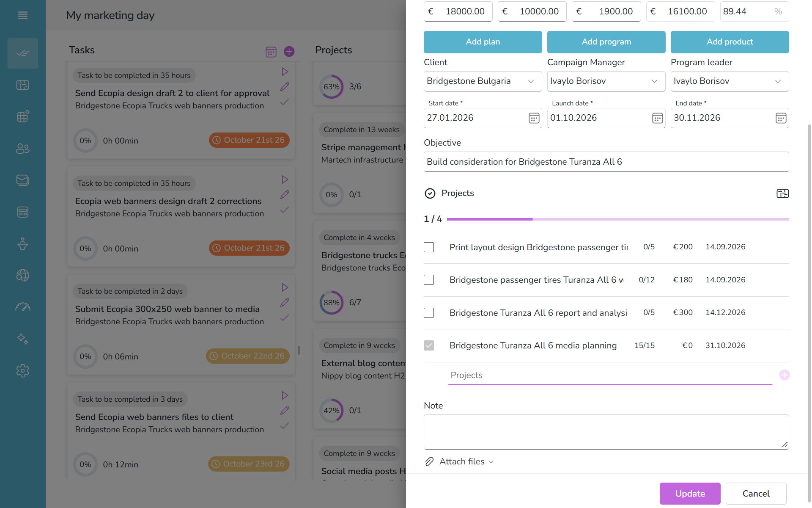Click the Projects search input field

610,375
